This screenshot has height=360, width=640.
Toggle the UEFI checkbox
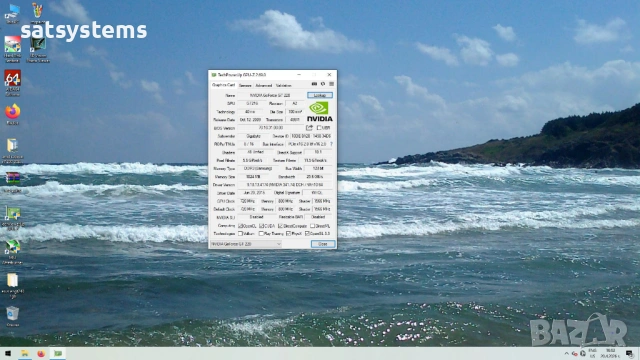point(319,128)
